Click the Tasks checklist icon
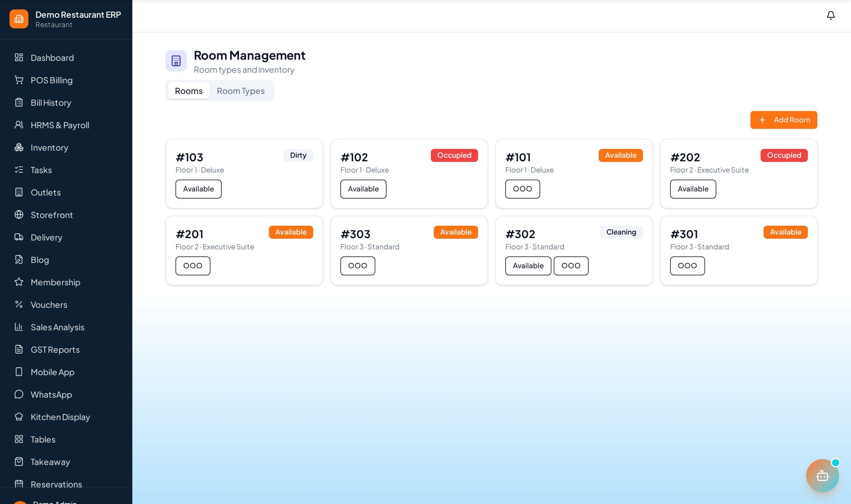The height and width of the screenshot is (504, 851). pos(19,170)
